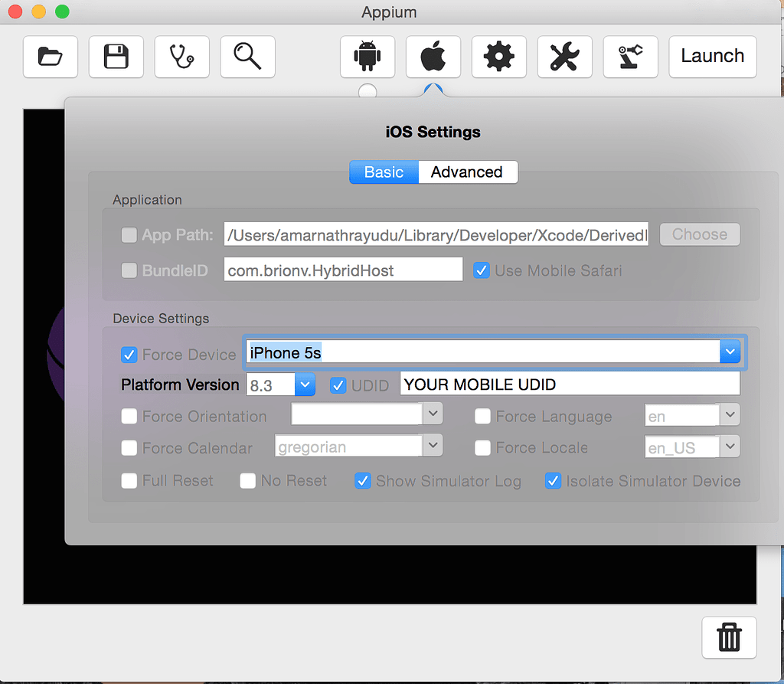Open the Platform Version dropdown
The image size is (784, 684).
[x=305, y=385]
